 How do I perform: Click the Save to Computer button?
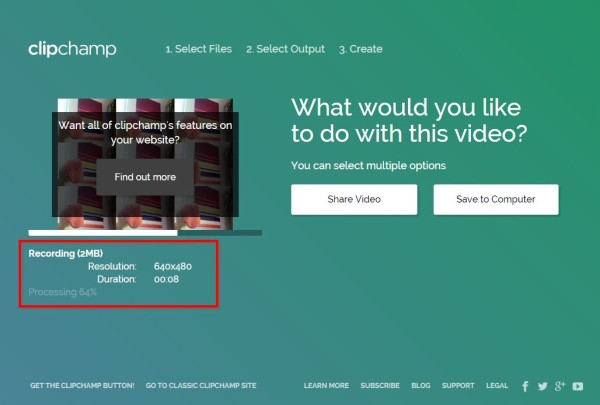(x=496, y=199)
